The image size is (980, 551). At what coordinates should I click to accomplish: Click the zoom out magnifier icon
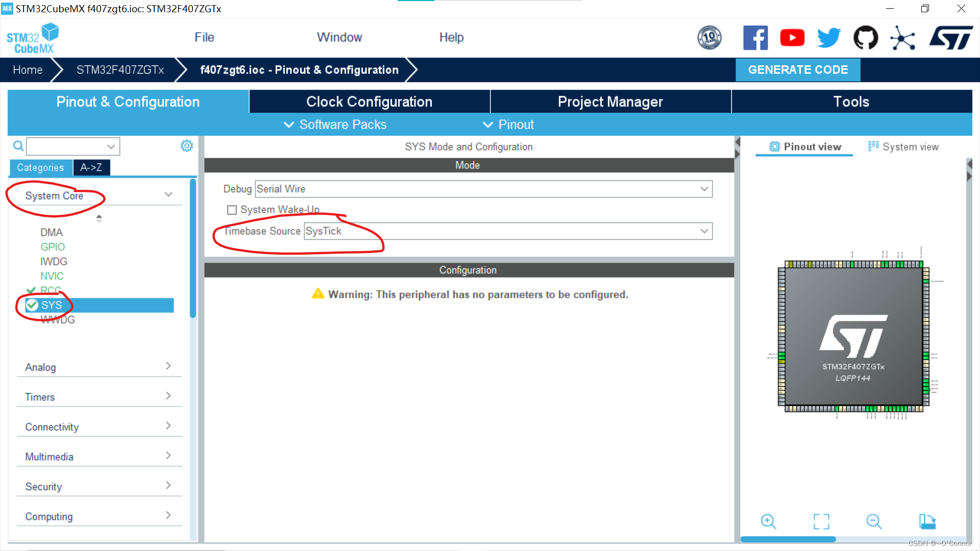point(874,521)
